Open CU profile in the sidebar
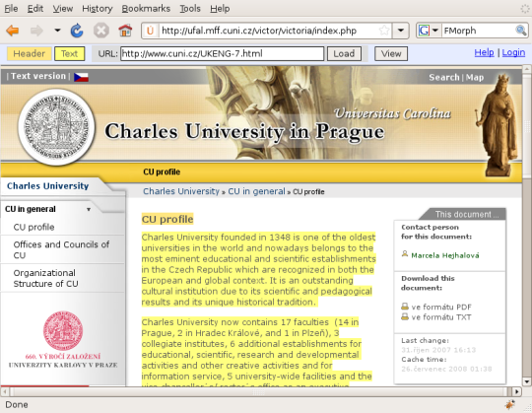Viewport: 532px width, 413px height. tap(33, 227)
